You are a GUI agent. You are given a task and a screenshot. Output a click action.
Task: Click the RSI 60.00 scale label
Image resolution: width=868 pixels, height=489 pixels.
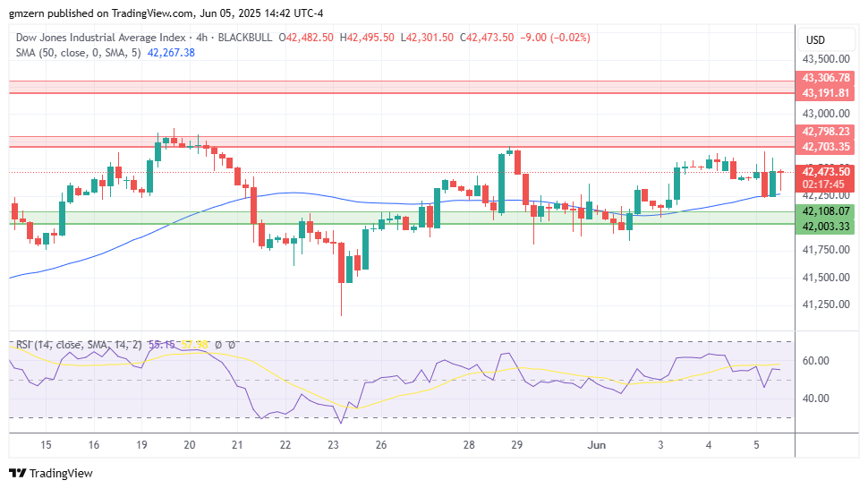[x=815, y=361]
